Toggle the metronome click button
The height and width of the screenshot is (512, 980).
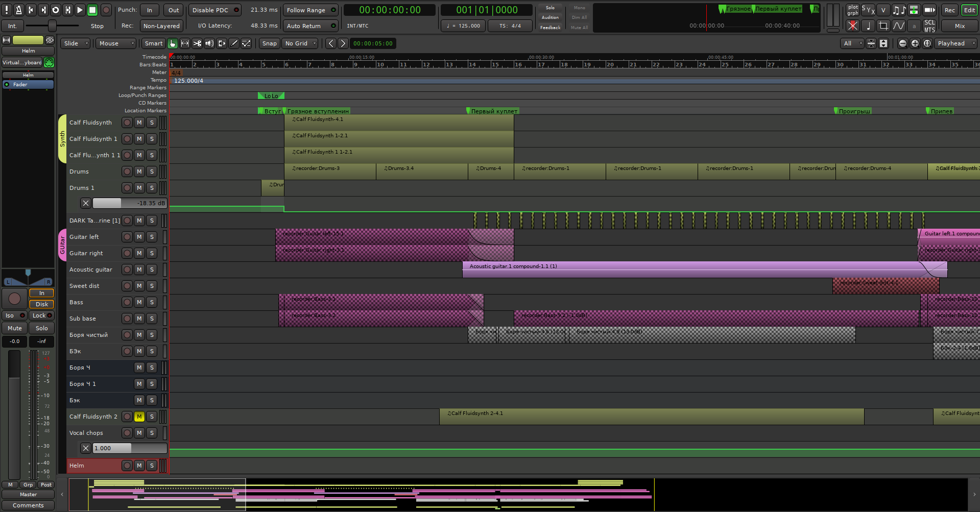[19, 10]
